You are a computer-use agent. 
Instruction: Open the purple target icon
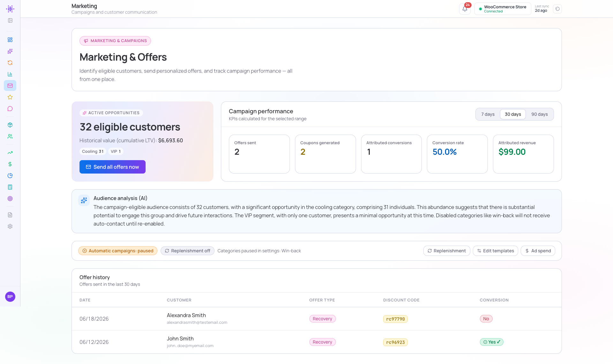pos(10,199)
